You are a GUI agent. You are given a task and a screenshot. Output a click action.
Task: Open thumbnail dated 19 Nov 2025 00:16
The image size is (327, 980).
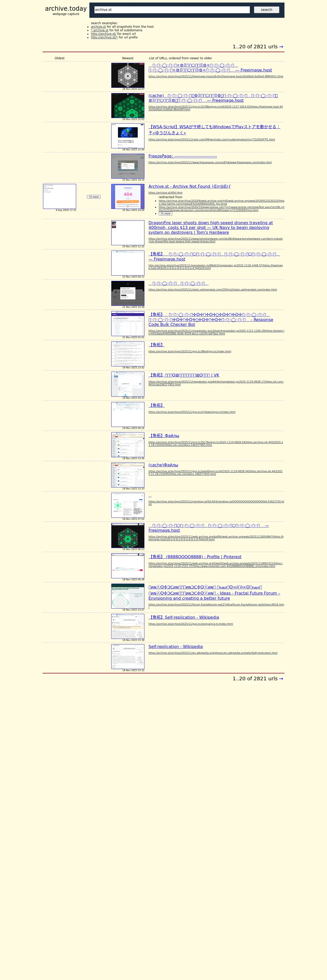point(128,414)
